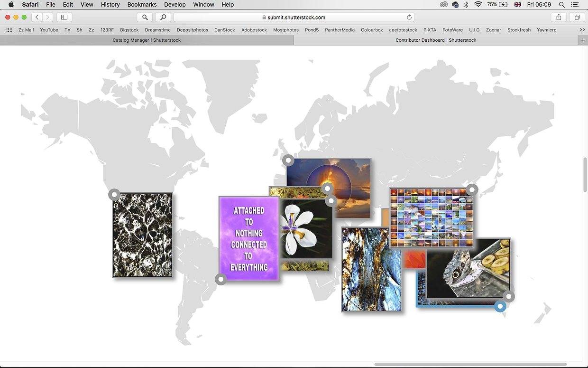588x368 pixels.
Task: Click the back navigation arrow
Action: [37, 17]
